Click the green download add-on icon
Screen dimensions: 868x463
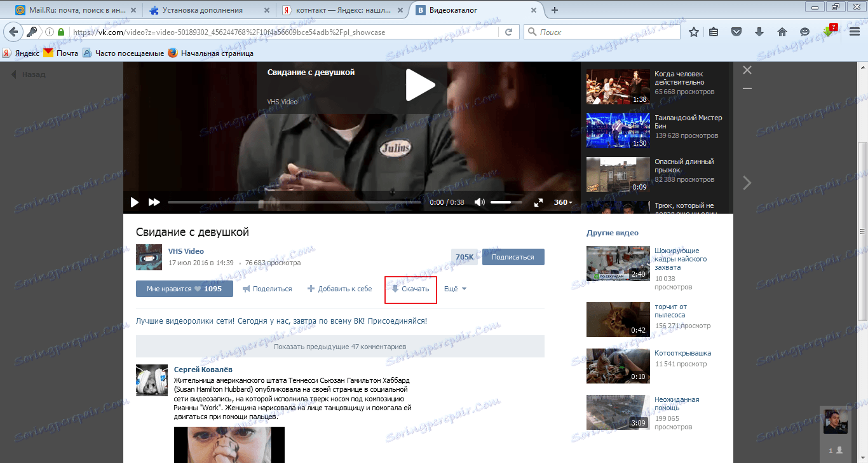click(x=829, y=31)
